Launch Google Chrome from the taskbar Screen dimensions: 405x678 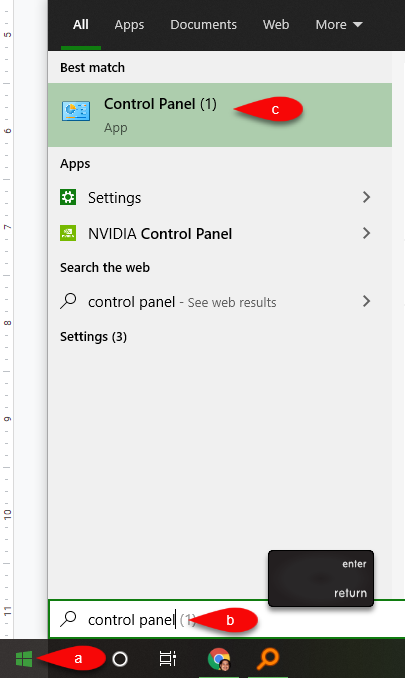pos(219,659)
